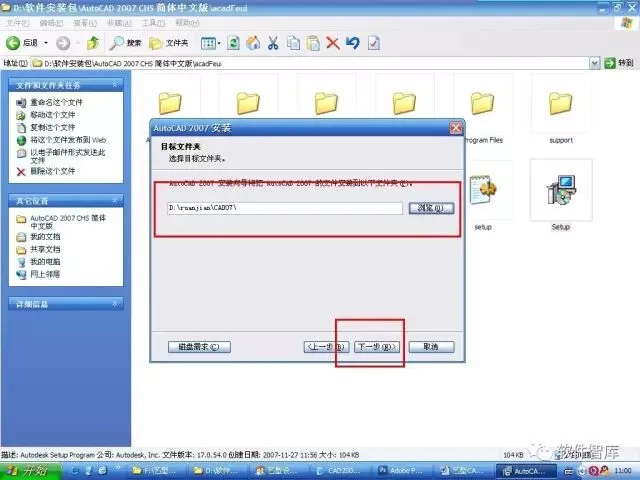Switch to AutoCA... taskbar button
The height and width of the screenshot is (480, 640).
click(x=526, y=471)
